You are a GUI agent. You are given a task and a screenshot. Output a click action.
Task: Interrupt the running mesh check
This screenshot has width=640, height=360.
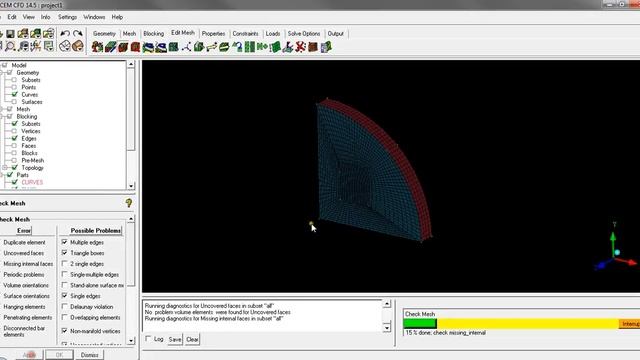[629, 324]
